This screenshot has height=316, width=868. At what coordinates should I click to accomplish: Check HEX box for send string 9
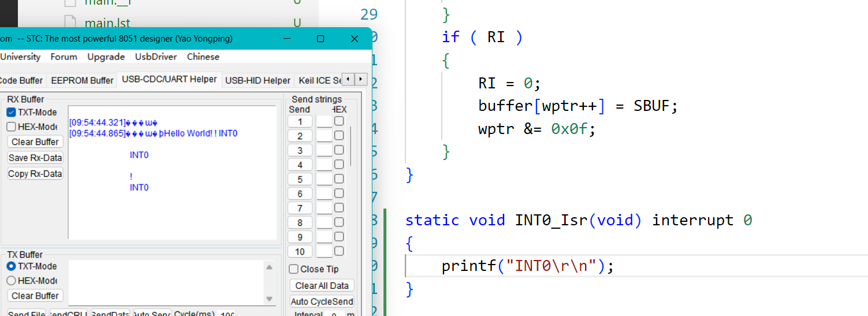(x=339, y=237)
